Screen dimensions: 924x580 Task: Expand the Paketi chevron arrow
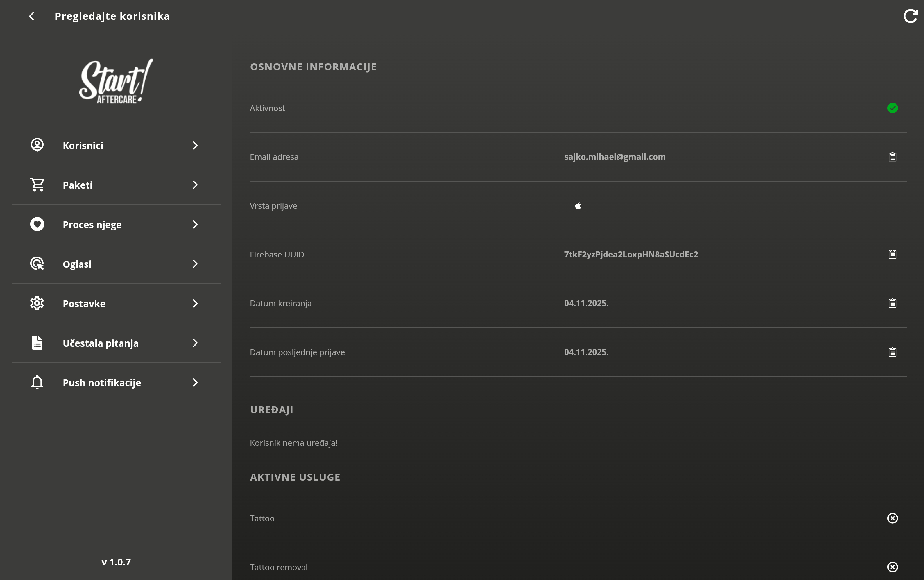point(195,185)
